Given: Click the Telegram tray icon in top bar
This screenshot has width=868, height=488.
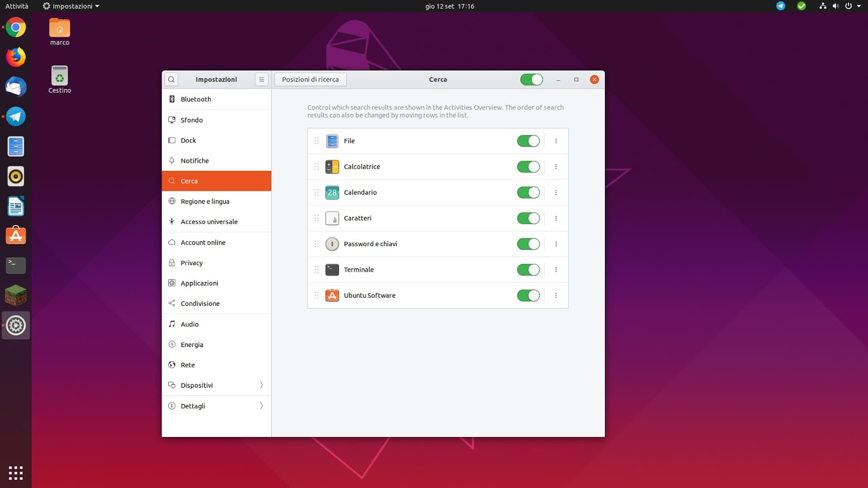Looking at the screenshot, I should click(781, 6).
